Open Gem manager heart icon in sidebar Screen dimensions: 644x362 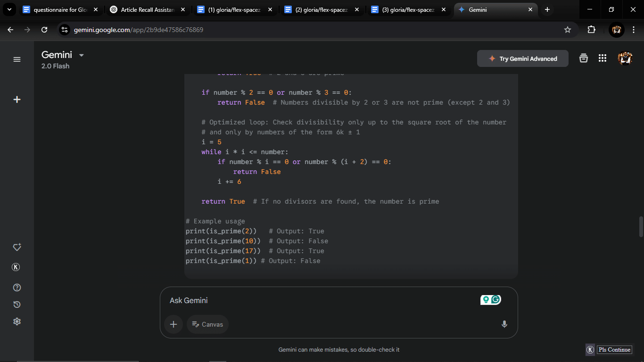click(17, 247)
